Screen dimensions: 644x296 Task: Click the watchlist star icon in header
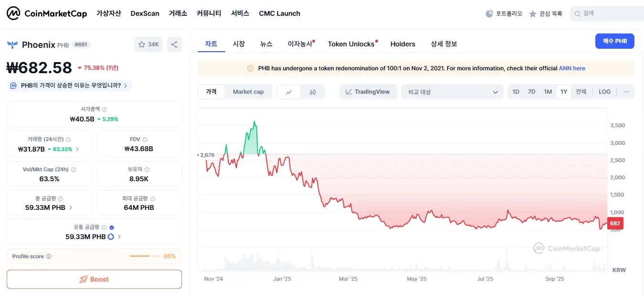point(533,14)
